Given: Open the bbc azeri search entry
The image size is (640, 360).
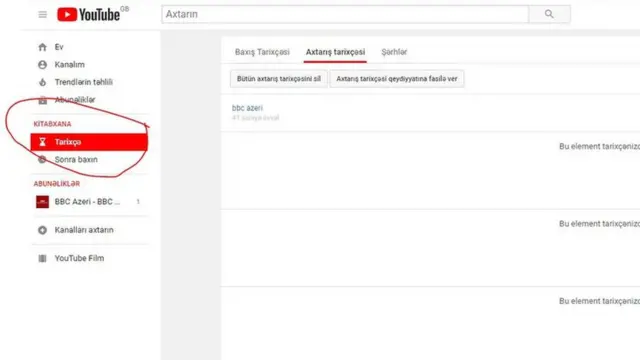Looking at the screenshot, I should coord(247,108).
